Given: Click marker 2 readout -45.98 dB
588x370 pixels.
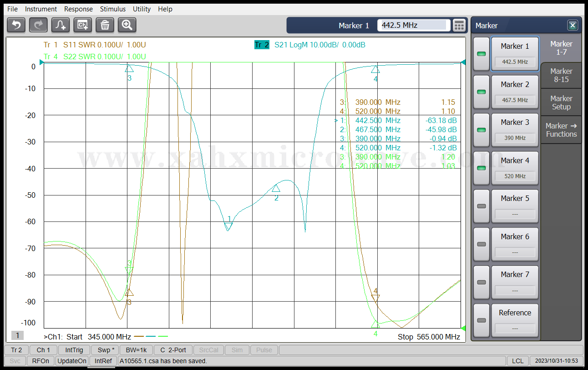Looking at the screenshot, I should click(x=441, y=129).
